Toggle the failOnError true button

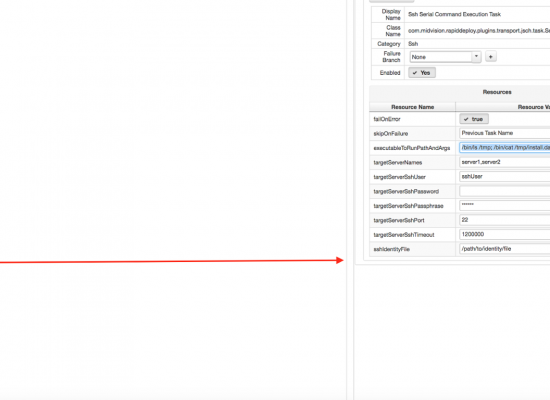pyautogui.click(x=474, y=119)
